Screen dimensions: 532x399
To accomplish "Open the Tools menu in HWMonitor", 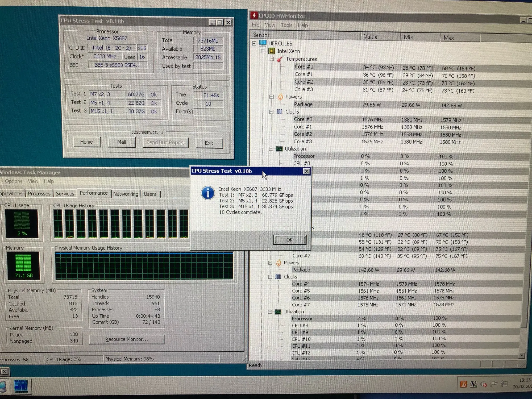I will (x=286, y=25).
